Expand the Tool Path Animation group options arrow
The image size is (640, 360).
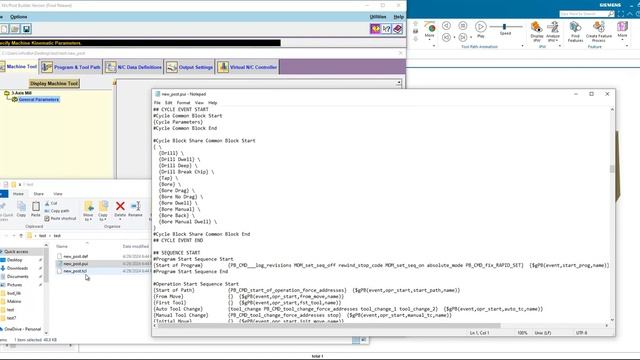coord(522,46)
